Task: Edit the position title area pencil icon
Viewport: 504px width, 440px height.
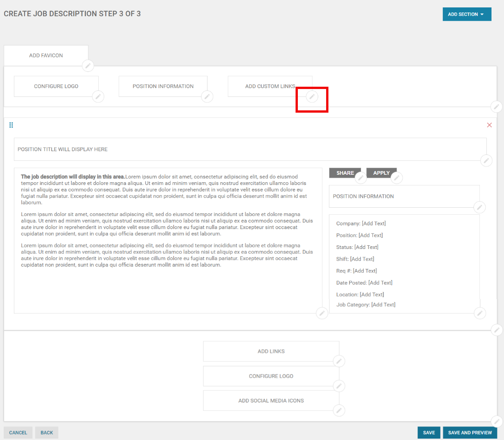Action: (x=486, y=160)
